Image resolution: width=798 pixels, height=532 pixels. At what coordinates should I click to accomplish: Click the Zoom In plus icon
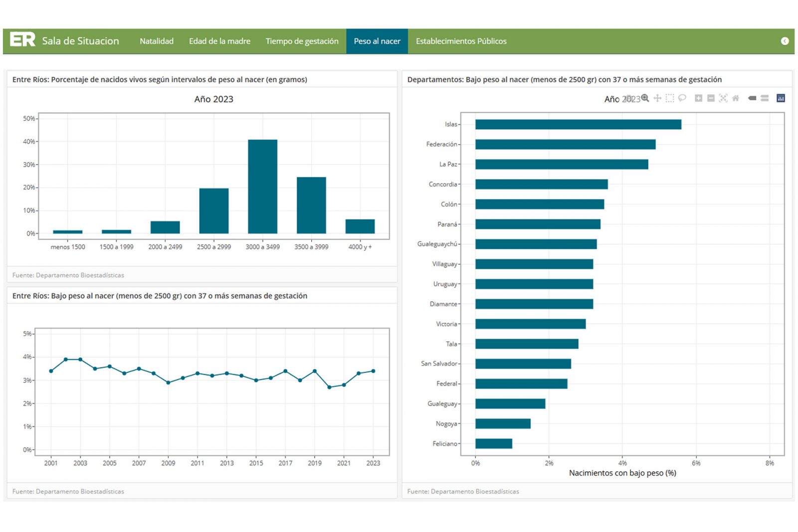point(698,98)
